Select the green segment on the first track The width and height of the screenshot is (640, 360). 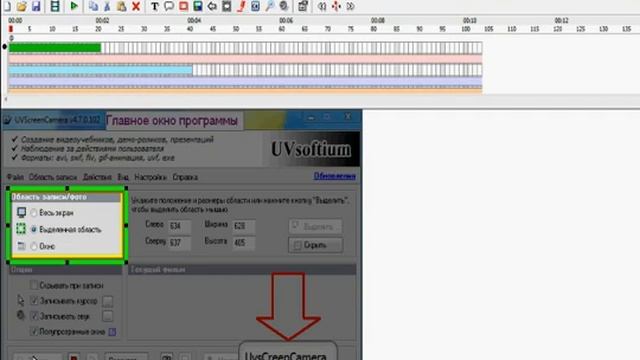click(x=55, y=48)
